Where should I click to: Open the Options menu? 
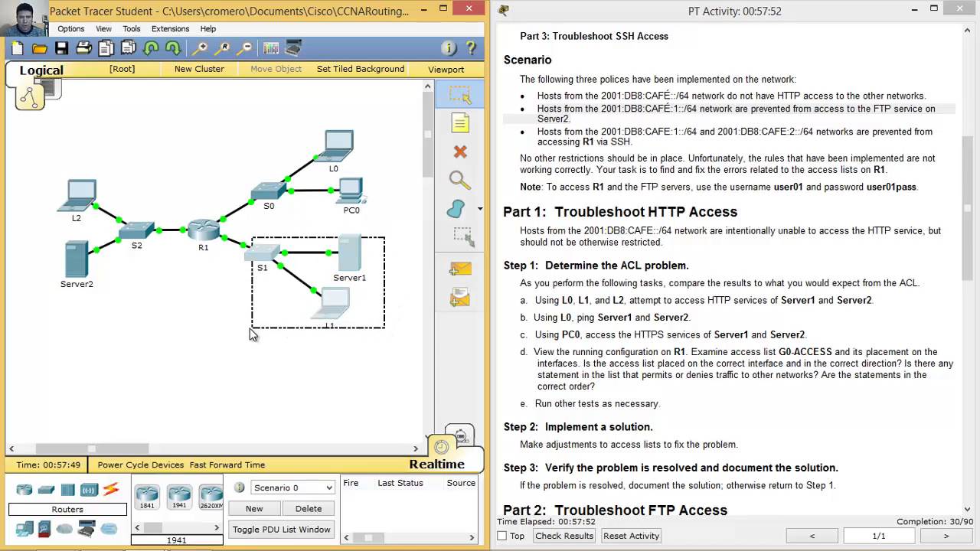tap(70, 28)
